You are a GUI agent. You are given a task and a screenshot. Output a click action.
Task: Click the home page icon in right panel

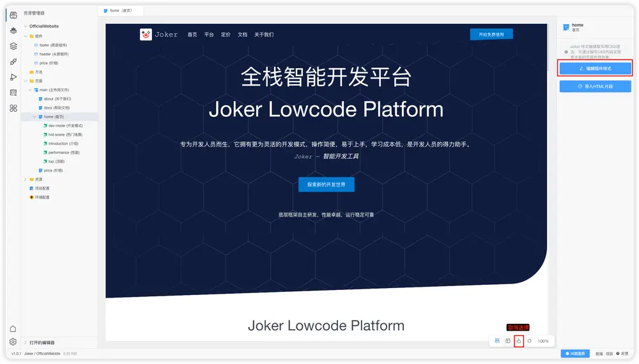566,27
